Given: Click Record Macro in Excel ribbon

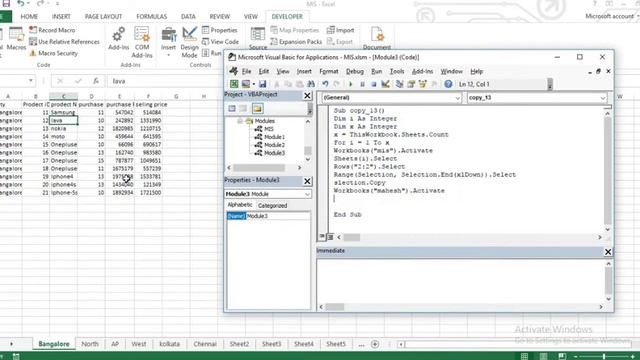Looking at the screenshot, I should [x=52, y=30].
